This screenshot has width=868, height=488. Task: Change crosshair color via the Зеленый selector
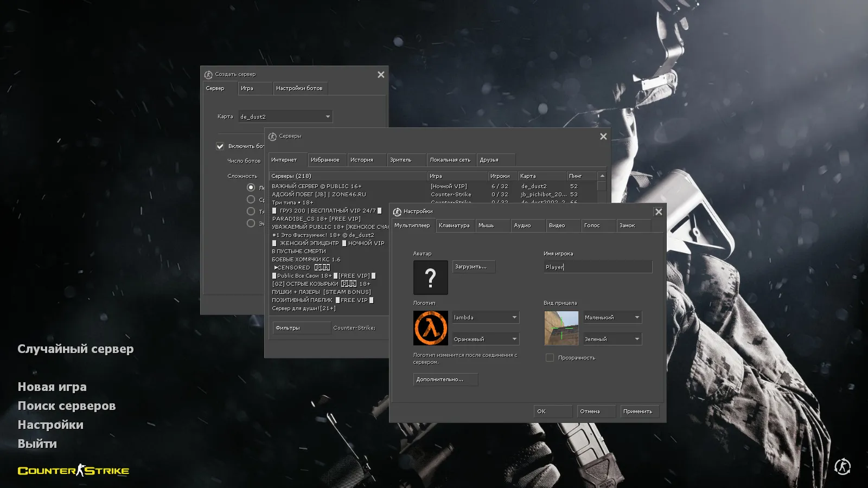[612, 338]
